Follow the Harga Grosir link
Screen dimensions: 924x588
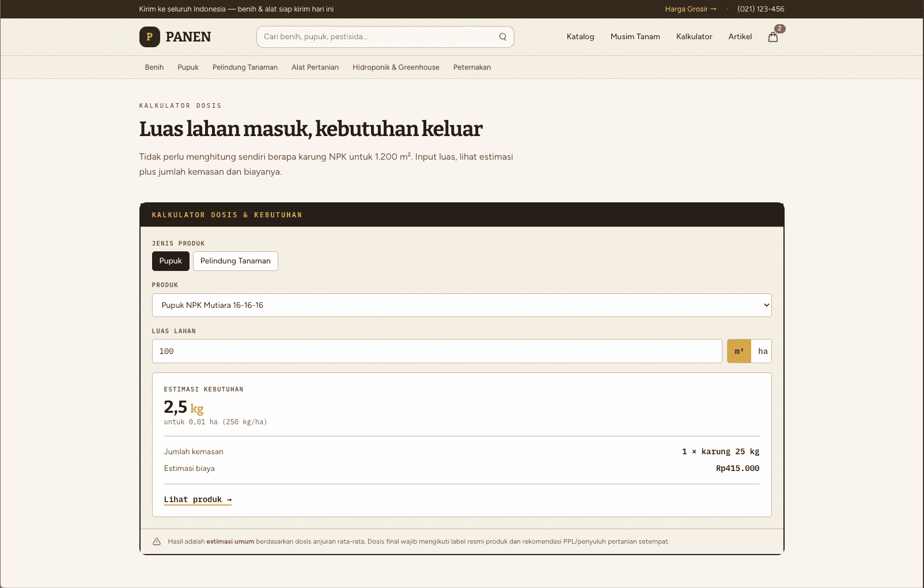(691, 9)
